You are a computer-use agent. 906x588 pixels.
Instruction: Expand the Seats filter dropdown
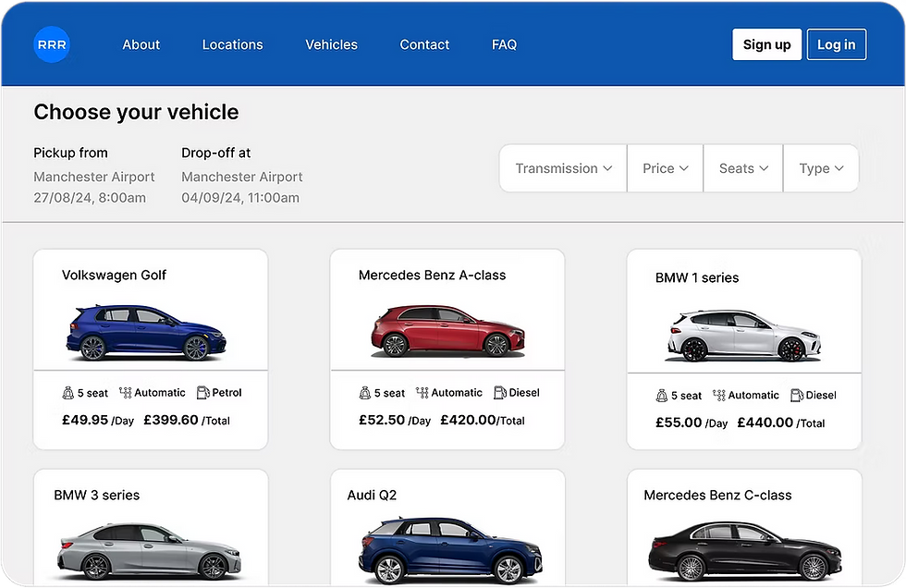coord(743,168)
